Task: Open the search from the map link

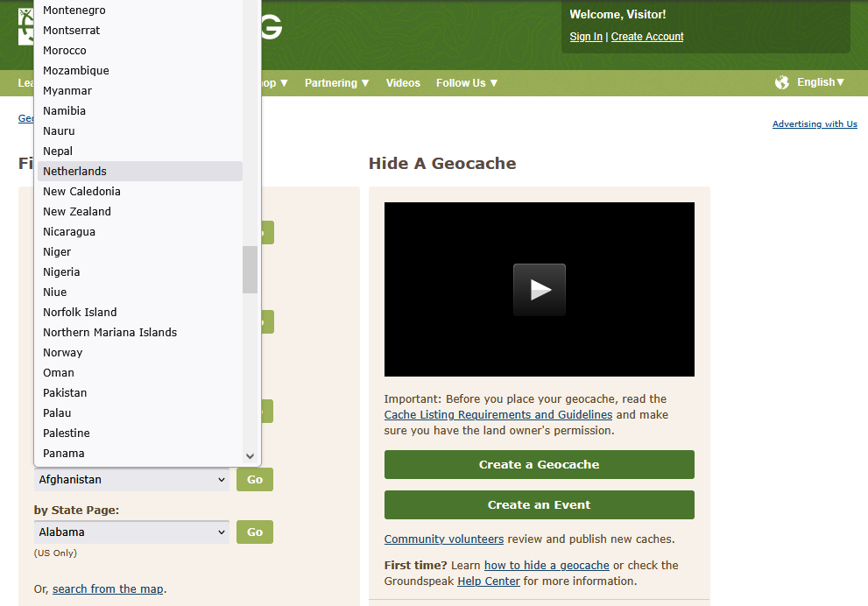Action: tap(108, 589)
